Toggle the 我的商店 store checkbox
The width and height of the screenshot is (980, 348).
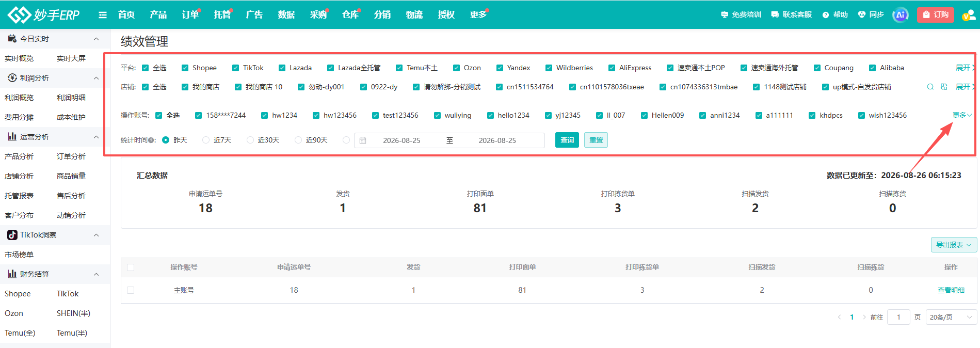[x=185, y=87]
